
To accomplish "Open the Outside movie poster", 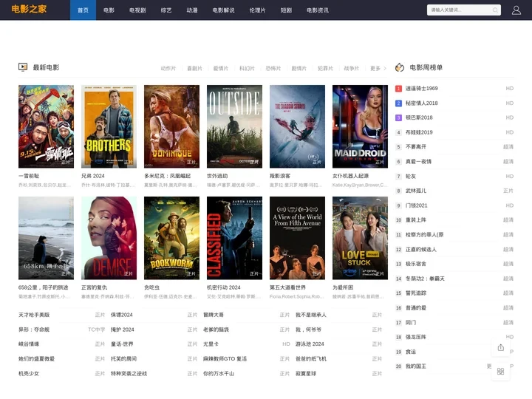I will 234,126.
